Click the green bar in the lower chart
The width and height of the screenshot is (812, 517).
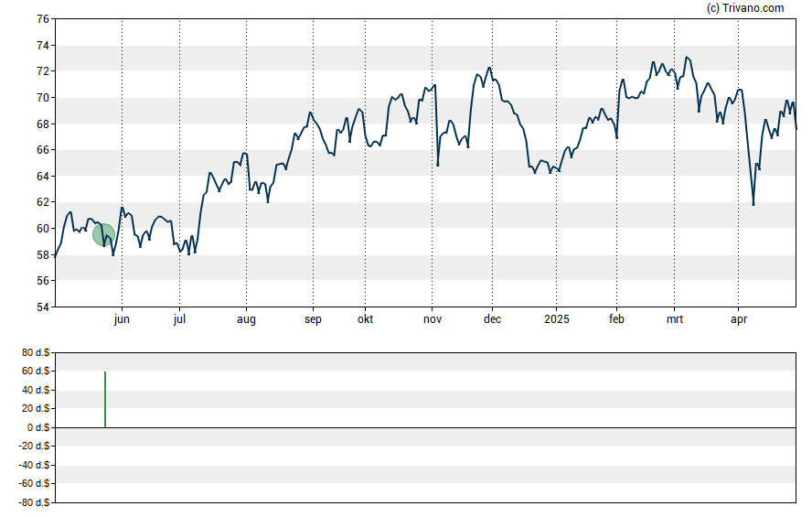[105, 399]
